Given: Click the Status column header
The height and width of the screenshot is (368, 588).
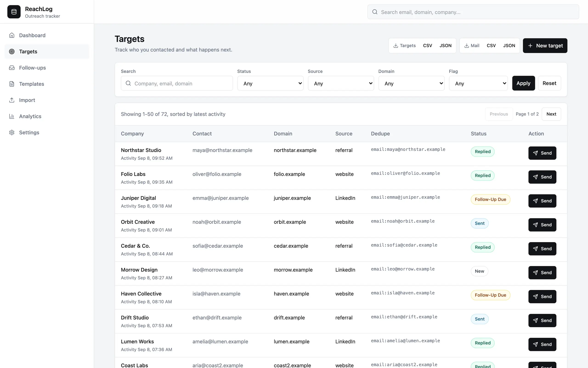Looking at the screenshot, I should coord(478,134).
